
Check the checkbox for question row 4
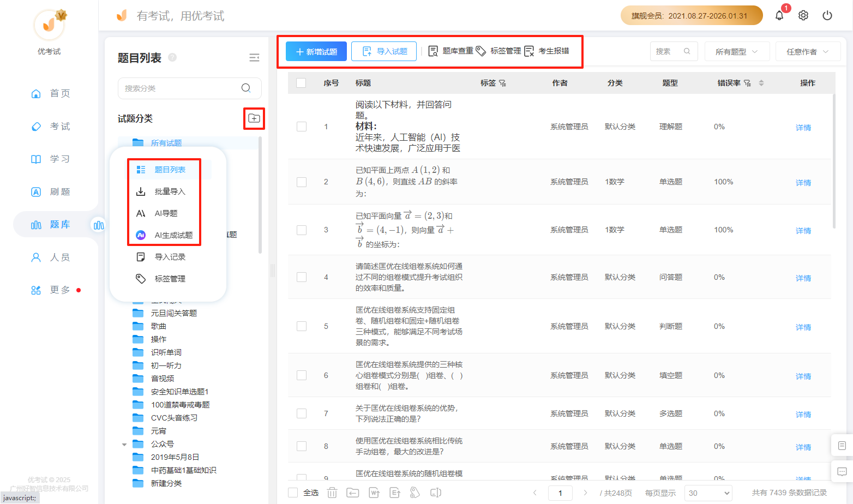[302, 277]
